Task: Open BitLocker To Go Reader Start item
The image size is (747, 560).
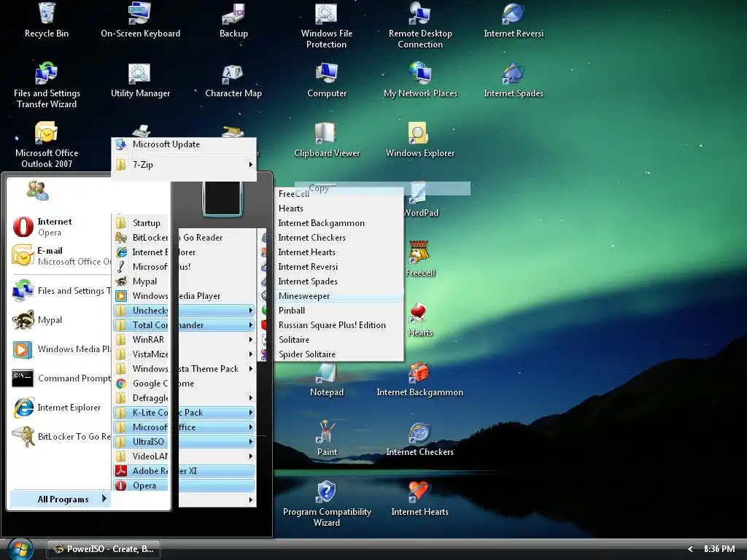Action: coord(61,437)
